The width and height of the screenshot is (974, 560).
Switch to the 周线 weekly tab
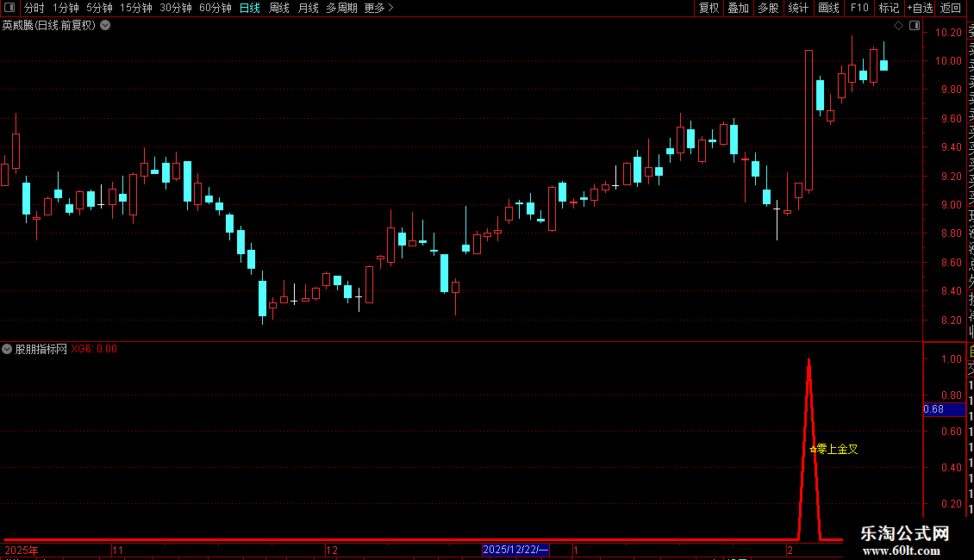click(x=279, y=8)
